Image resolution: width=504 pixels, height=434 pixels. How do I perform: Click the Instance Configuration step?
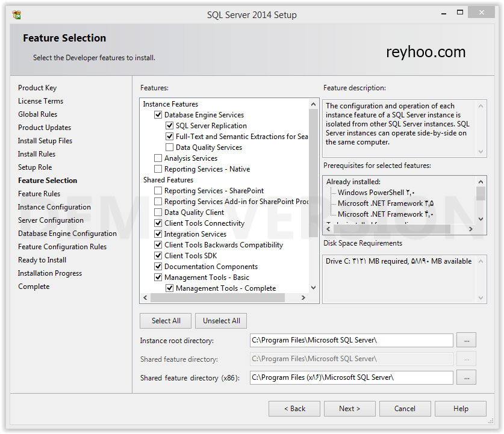54,207
